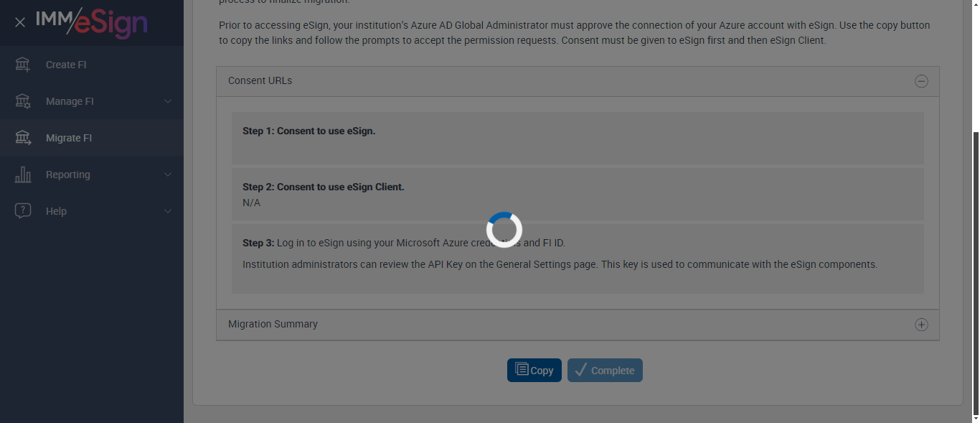Click the 'Step 1: Consent to use eSign.' text
Screen dimensions: 980x423
(309, 131)
